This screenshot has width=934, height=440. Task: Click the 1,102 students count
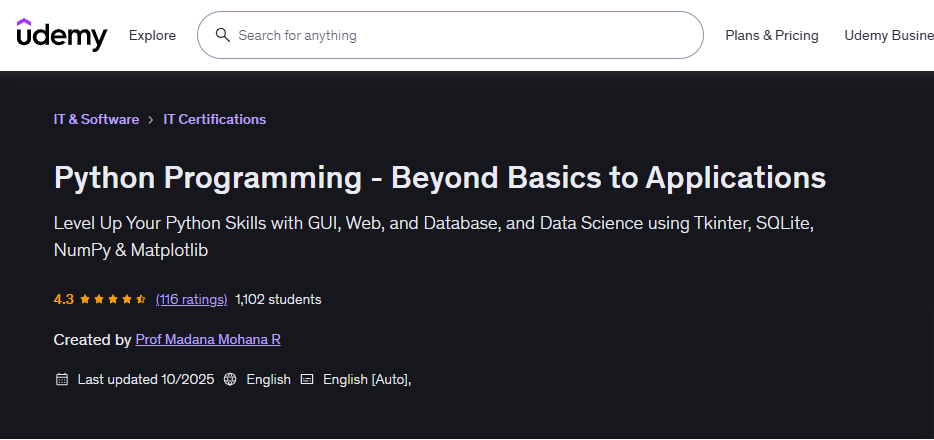point(278,299)
